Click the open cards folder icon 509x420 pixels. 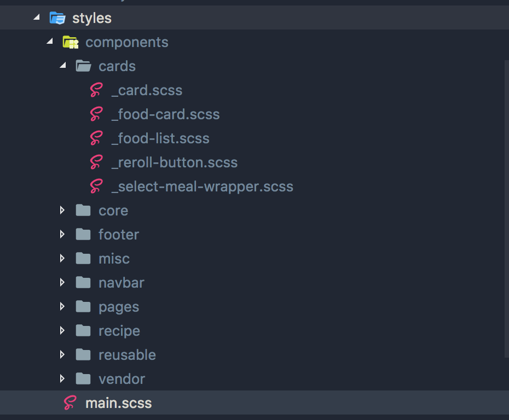click(x=83, y=66)
